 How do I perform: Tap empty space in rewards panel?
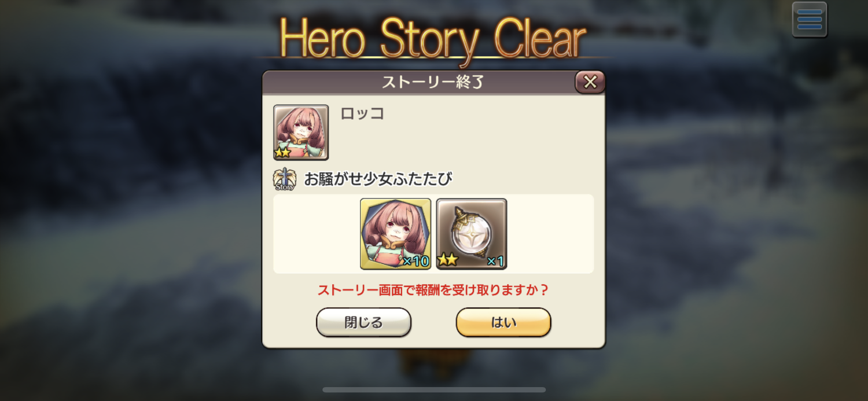[550, 234]
